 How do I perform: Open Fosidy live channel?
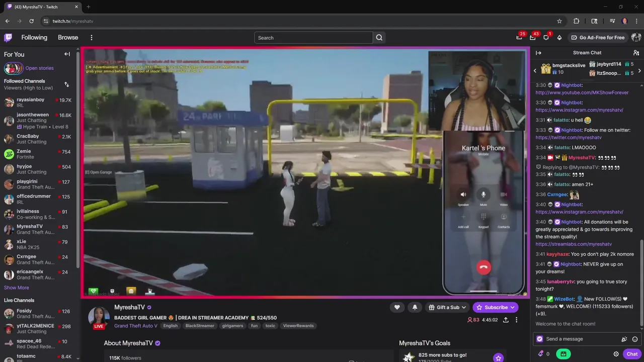click(x=38, y=314)
